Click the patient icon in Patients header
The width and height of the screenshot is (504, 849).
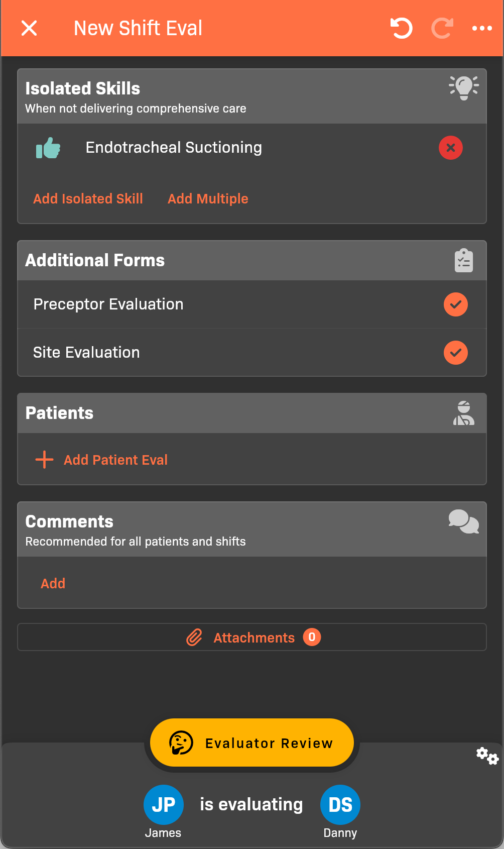click(463, 413)
